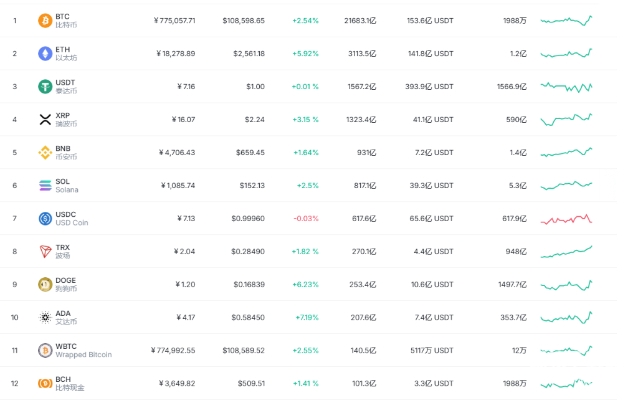
Task: Select BTC dollar price $108,598.65
Action: pyautogui.click(x=243, y=20)
